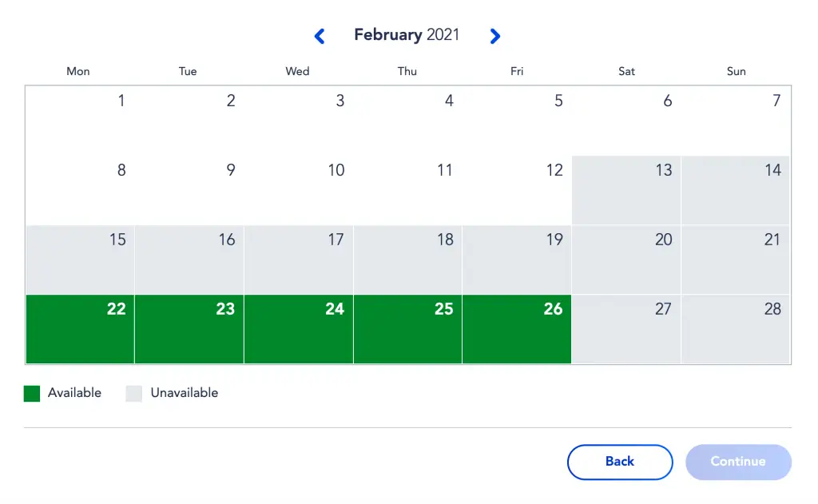Click unavailable date February 27
The height and width of the screenshot is (504, 818).
(x=626, y=329)
